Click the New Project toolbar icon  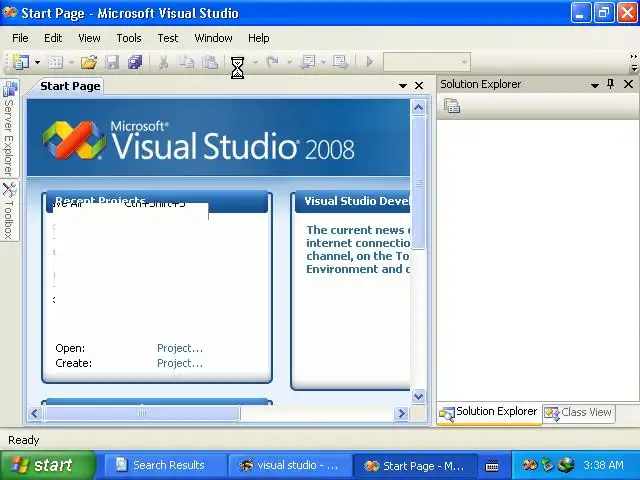coord(20,62)
